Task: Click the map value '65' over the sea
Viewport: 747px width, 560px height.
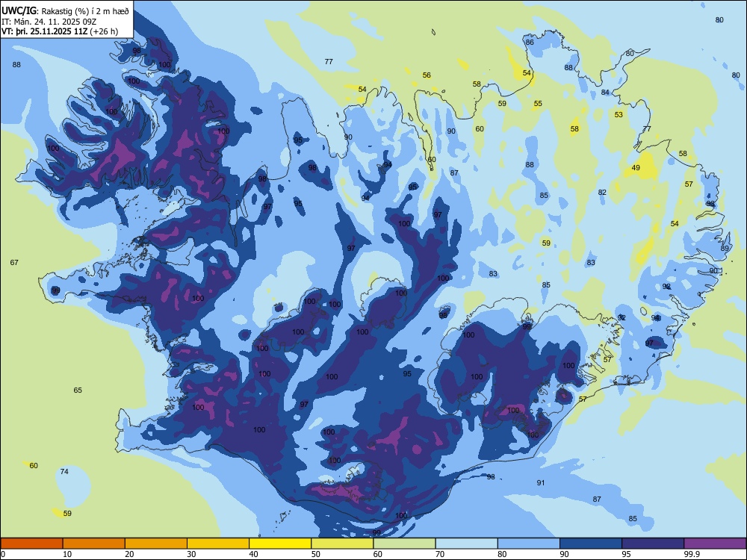Action: 78,390
